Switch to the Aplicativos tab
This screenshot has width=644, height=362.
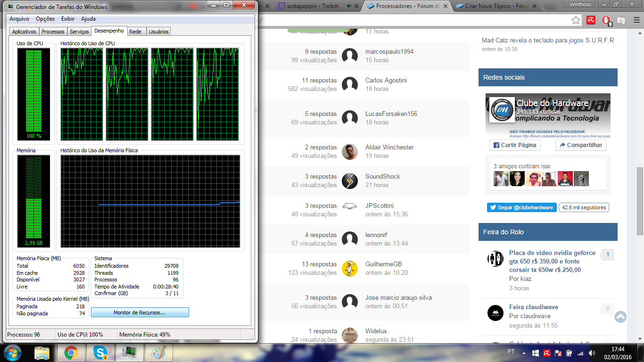tap(24, 32)
